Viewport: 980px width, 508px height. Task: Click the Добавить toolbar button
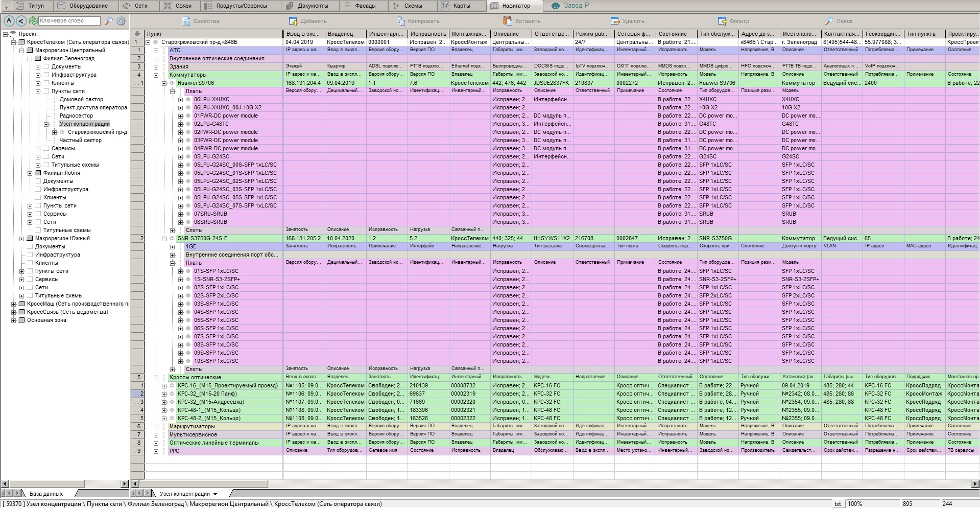point(307,21)
